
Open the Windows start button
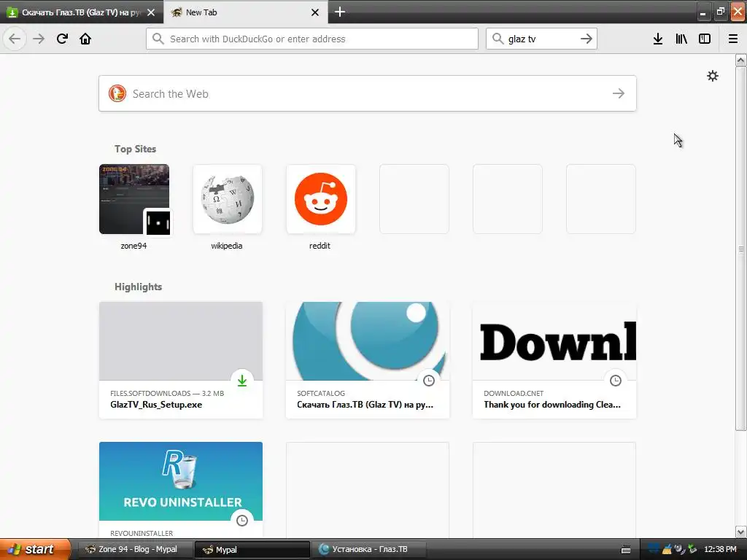coord(34,549)
